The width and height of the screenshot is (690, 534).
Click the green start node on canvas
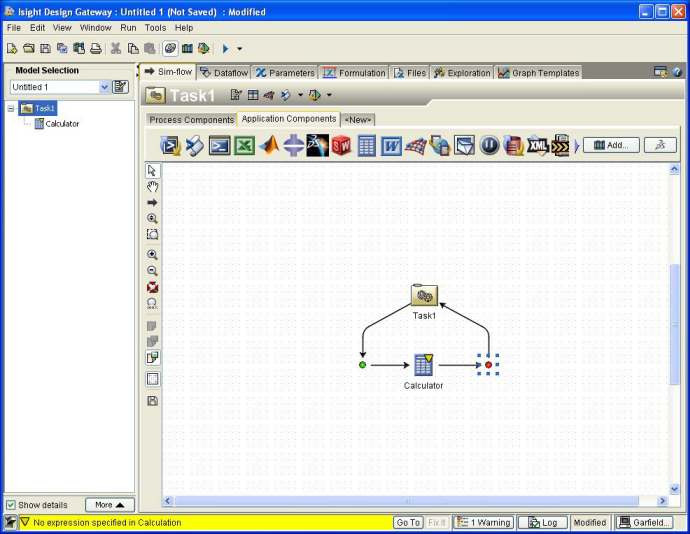(x=362, y=365)
